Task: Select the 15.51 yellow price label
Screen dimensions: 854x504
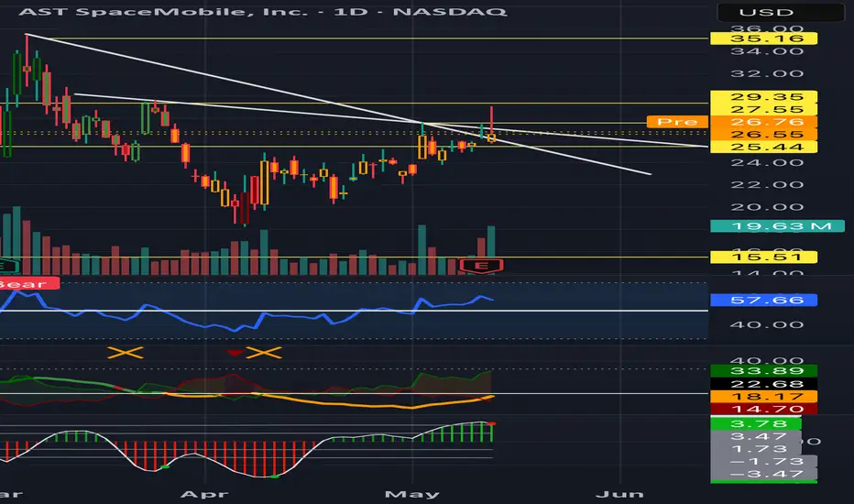Action: click(x=763, y=257)
